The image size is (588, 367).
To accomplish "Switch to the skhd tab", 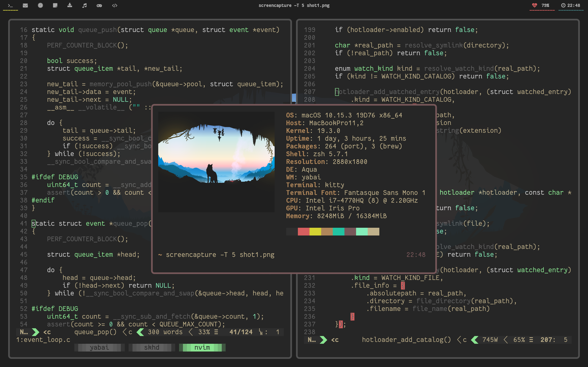I will [152, 347].
